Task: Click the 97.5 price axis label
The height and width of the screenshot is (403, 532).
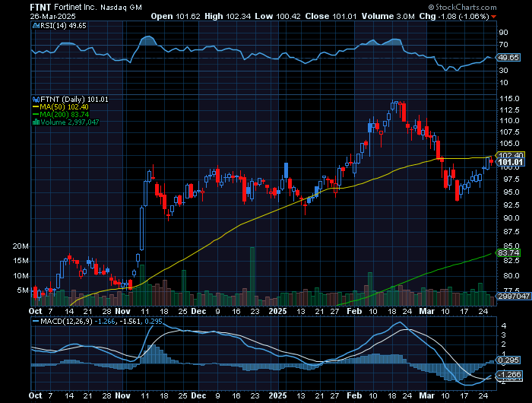Action: (511, 179)
